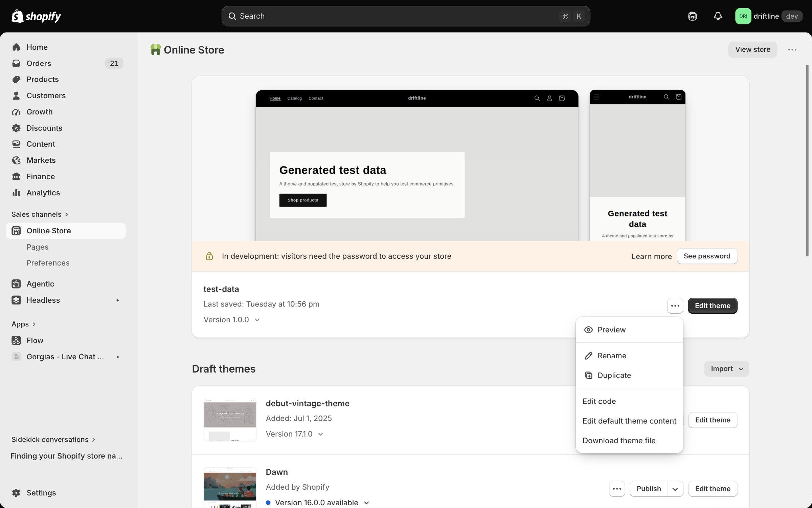Click the Settings gear icon
The image size is (812, 508).
pos(16,493)
